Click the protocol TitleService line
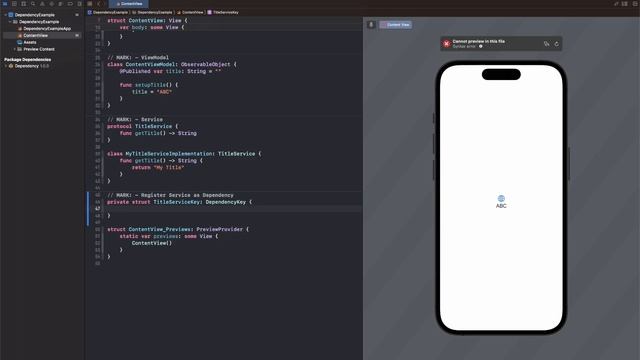Image resolution: width=640 pixels, height=360 pixels. [x=142, y=127]
